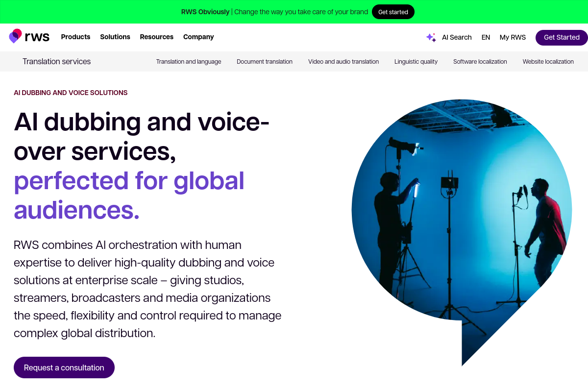Select the Translation and language tab
This screenshot has width=588, height=392.
point(189,61)
